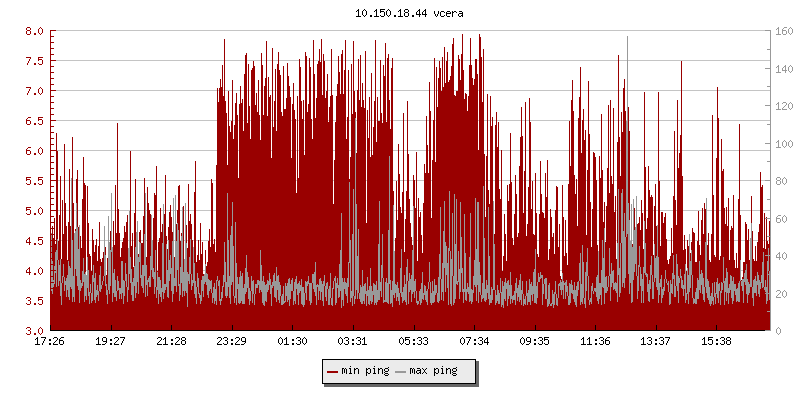This screenshot has width=800, height=400.
Task: Select the min ping legend label
Action: (364, 371)
